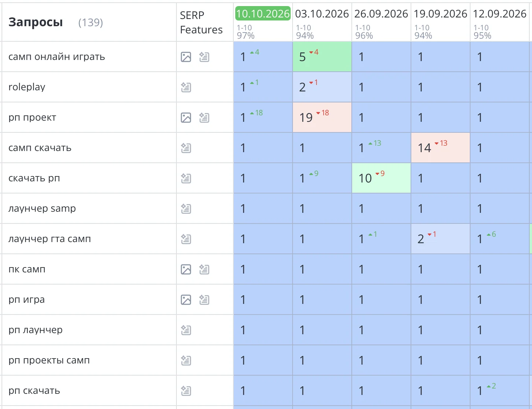Open the query самп онлайн играть
The image size is (532, 409).
[x=57, y=57]
